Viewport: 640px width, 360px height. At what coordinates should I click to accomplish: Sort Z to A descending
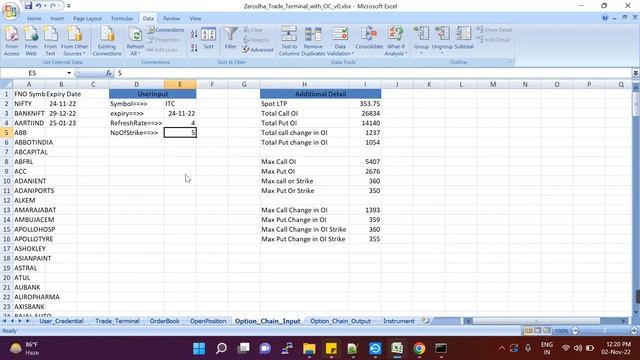pyautogui.click(x=194, y=48)
